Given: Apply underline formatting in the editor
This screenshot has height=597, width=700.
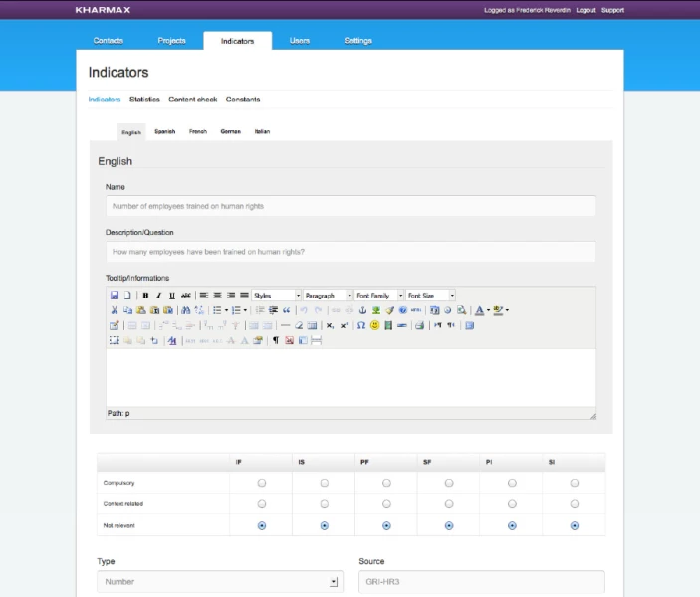Looking at the screenshot, I should pos(172,296).
